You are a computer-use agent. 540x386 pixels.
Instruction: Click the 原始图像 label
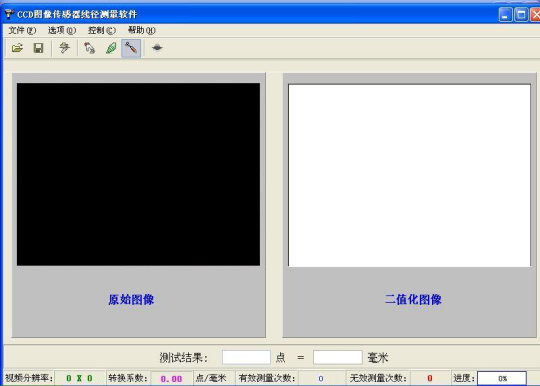click(131, 300)
